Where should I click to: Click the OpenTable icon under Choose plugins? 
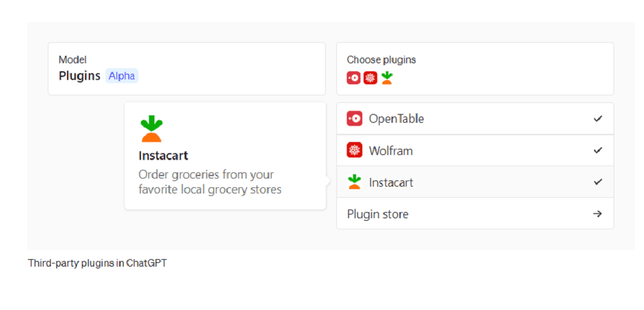tap(354, 78)
